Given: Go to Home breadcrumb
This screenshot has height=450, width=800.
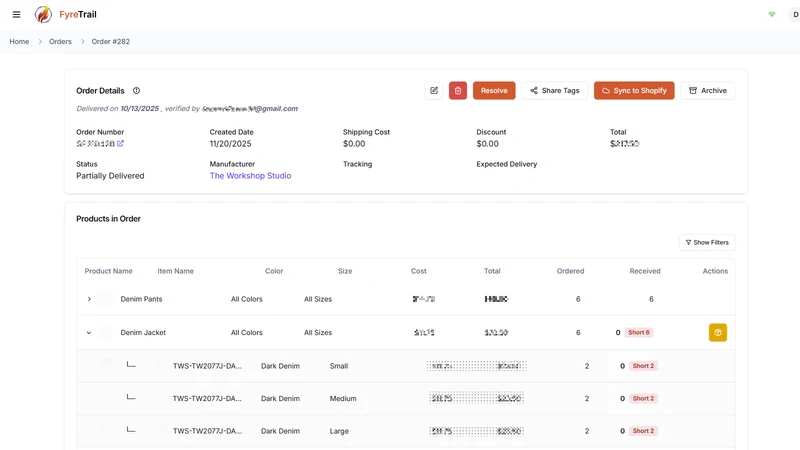Looking at the screenshot, I should [x=19, y=41].
